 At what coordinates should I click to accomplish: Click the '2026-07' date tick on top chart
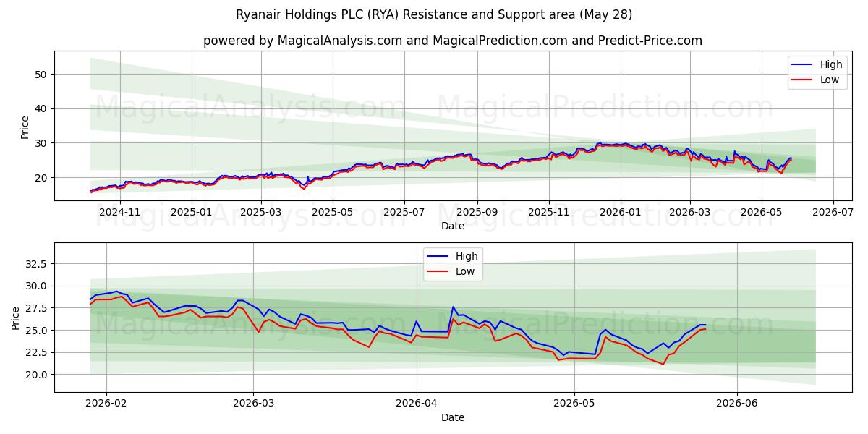tap(833, 212)
